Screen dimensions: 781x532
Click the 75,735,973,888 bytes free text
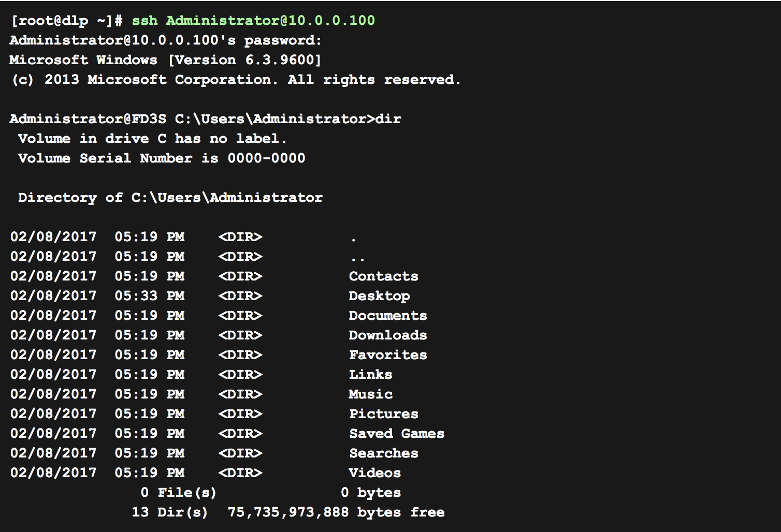click(336, 512)
